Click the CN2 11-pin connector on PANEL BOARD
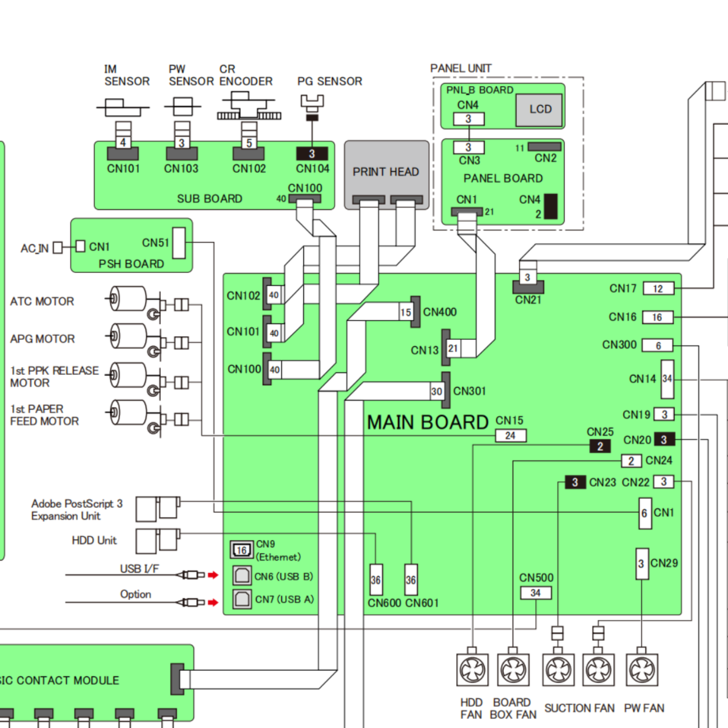 click(x=545, y=147)
